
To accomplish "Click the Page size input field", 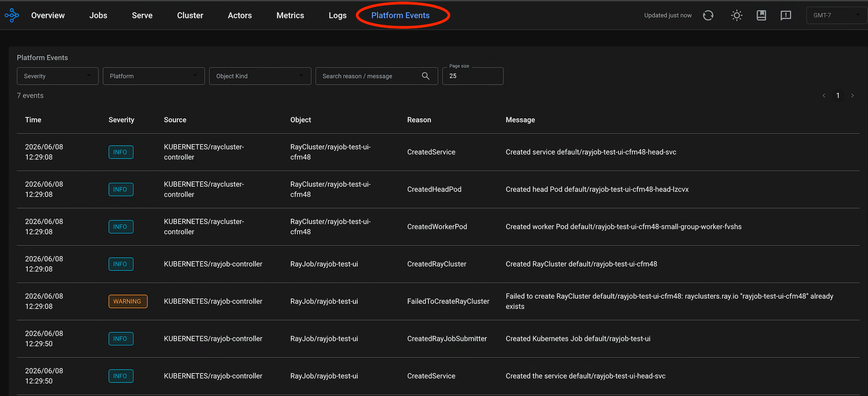I will [x=473, y=76].
